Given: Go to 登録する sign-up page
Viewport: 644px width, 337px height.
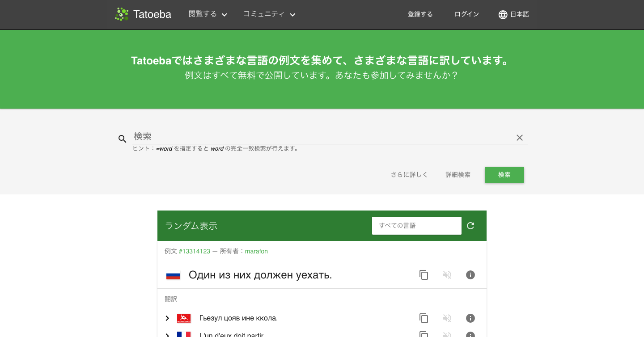Looking at the screenshot, I should coord(420,14).
